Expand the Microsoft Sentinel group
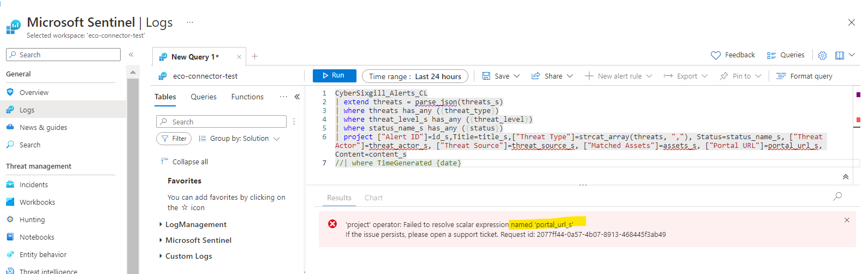The width and height of the screenshot is (868, 274). click(195, 240)
